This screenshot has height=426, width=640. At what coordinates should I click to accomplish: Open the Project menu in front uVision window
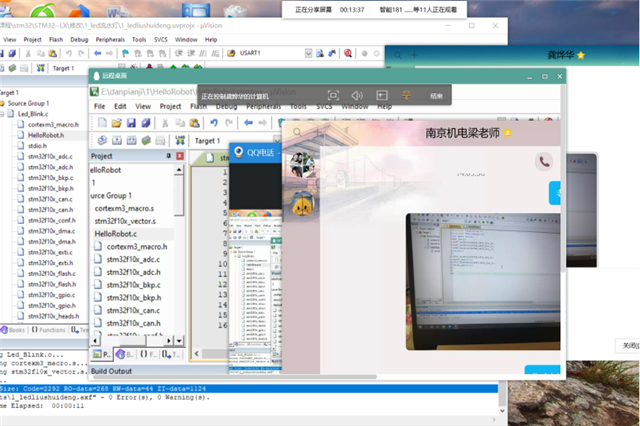170,105
